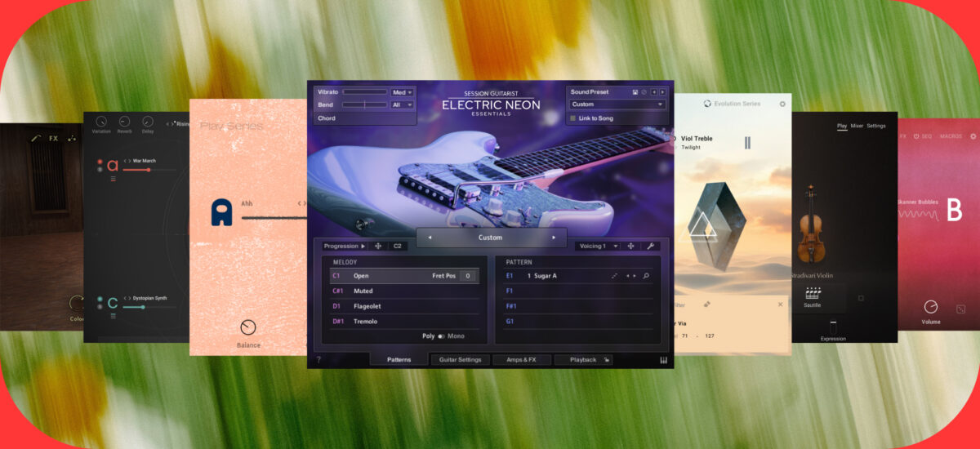Click left arrow of Custom pattern selector
Screen dimensions: 980x449
coord(431,238)
